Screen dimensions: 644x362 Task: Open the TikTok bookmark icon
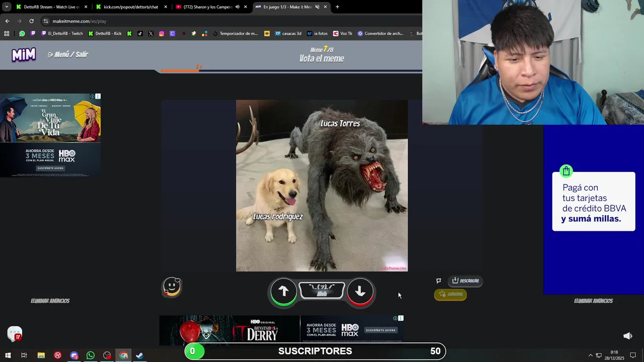(x=140, y=34)
